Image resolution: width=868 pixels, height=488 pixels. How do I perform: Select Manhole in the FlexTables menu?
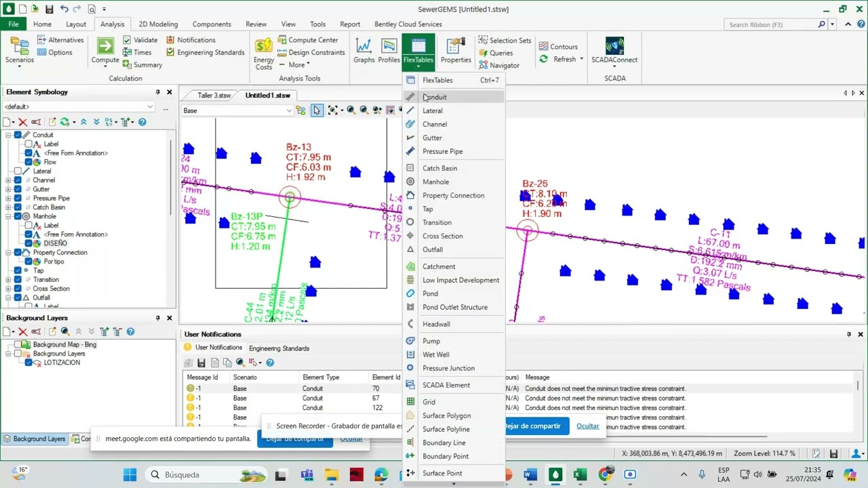click(454, 182)
